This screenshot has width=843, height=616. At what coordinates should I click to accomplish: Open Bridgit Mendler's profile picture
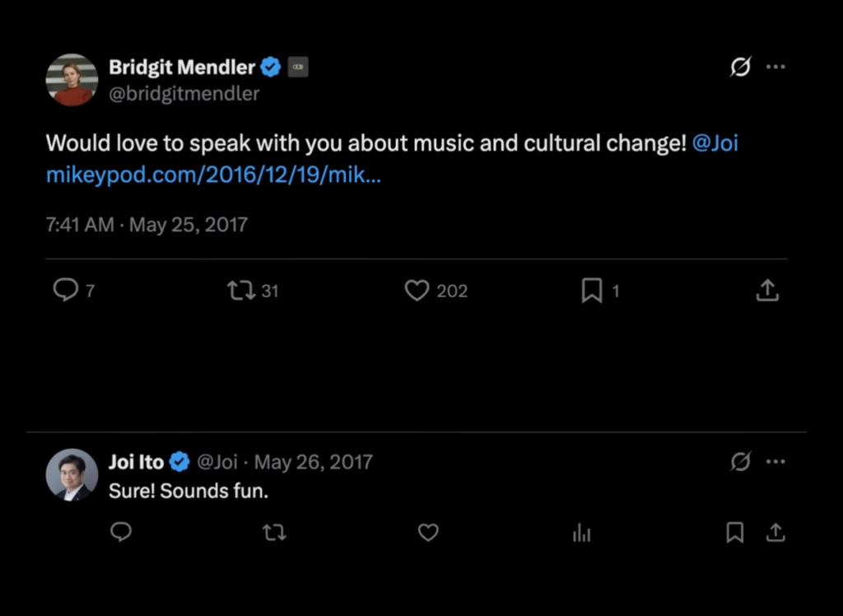pyautogui.click(x=72, y=80)
